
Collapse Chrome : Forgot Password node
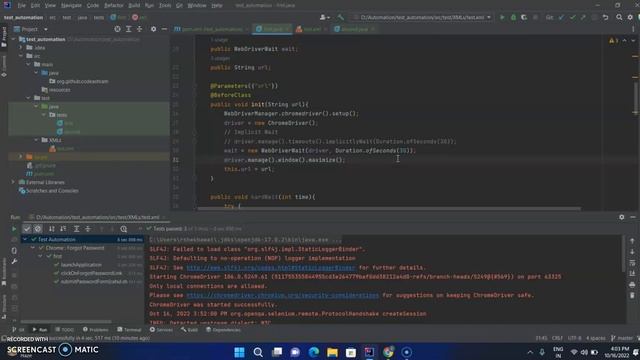point(33,248)
